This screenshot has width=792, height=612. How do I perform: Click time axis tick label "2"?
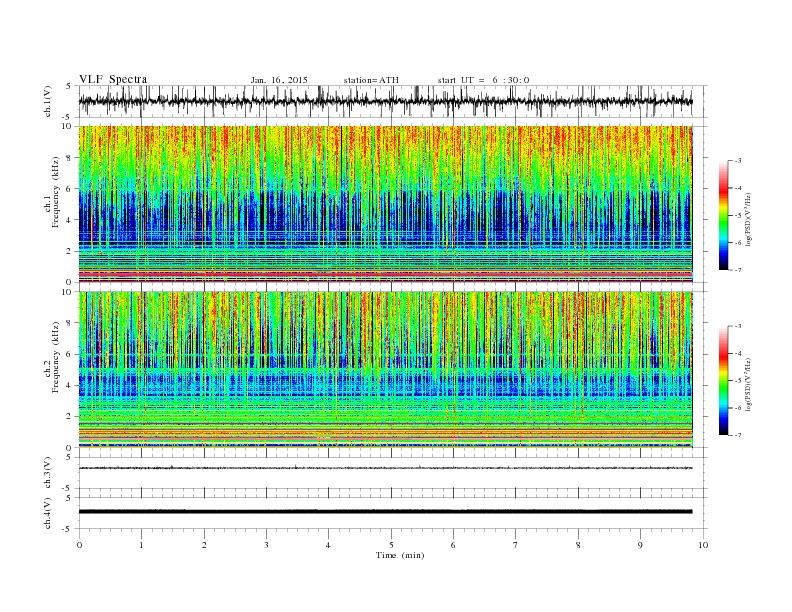204,545
